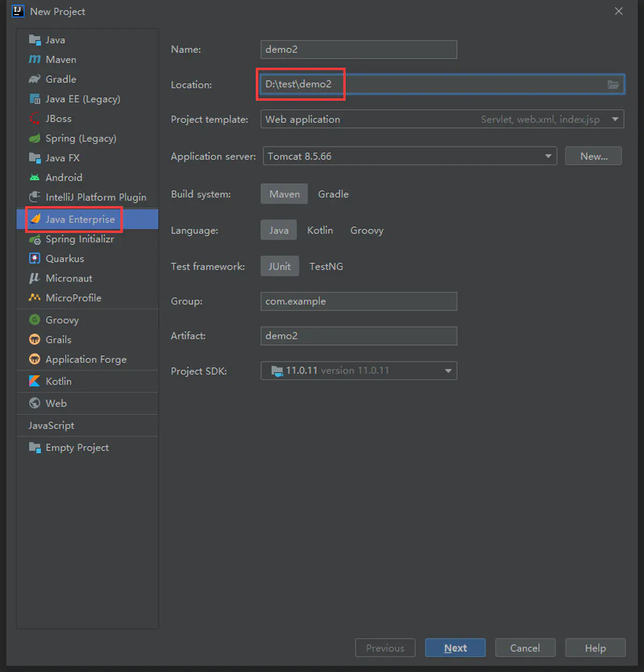Choose the Maven icon in the sidebar
This screenshot has width=644, height=672.
point(35,60)
